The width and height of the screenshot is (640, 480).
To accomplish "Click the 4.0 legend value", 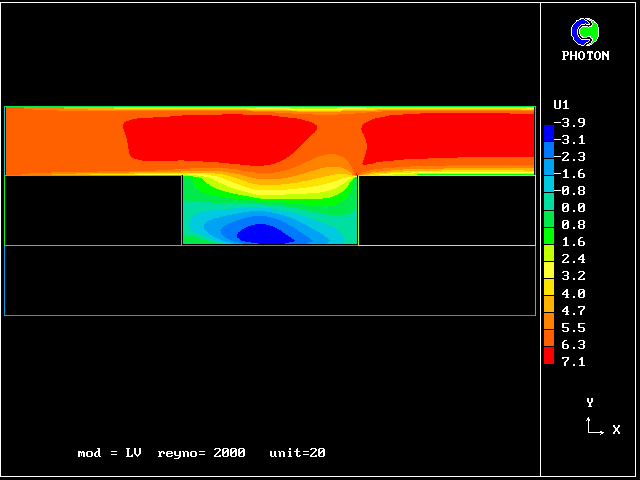I will pyautogui.click(x=574, y=293).
